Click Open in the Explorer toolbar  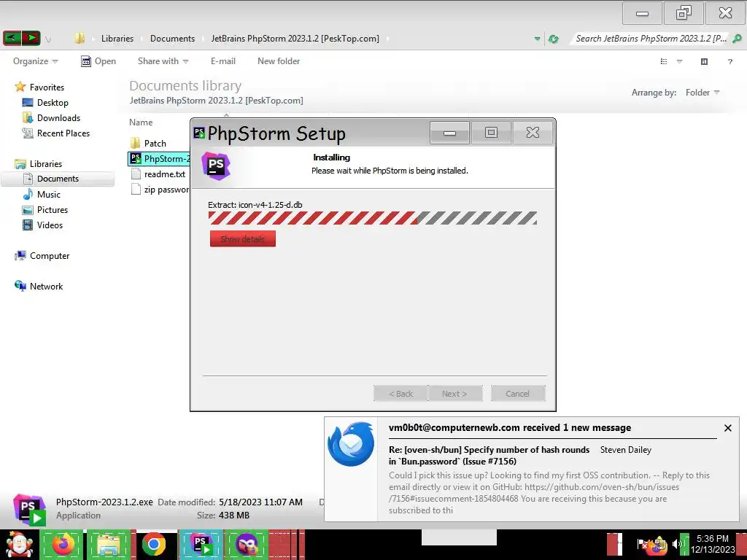98,61
